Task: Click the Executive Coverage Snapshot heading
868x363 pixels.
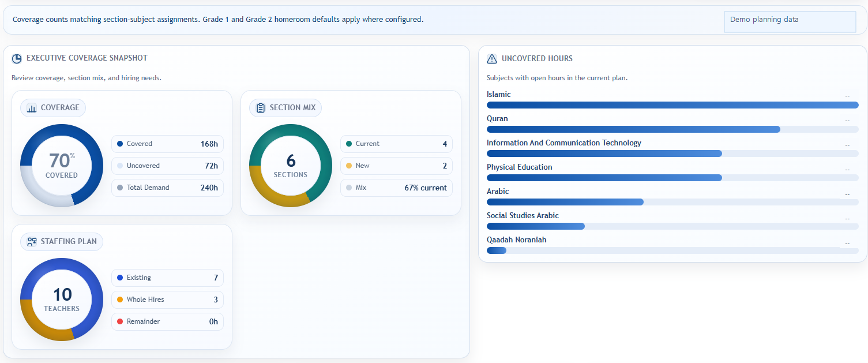Action: (87, 58)
